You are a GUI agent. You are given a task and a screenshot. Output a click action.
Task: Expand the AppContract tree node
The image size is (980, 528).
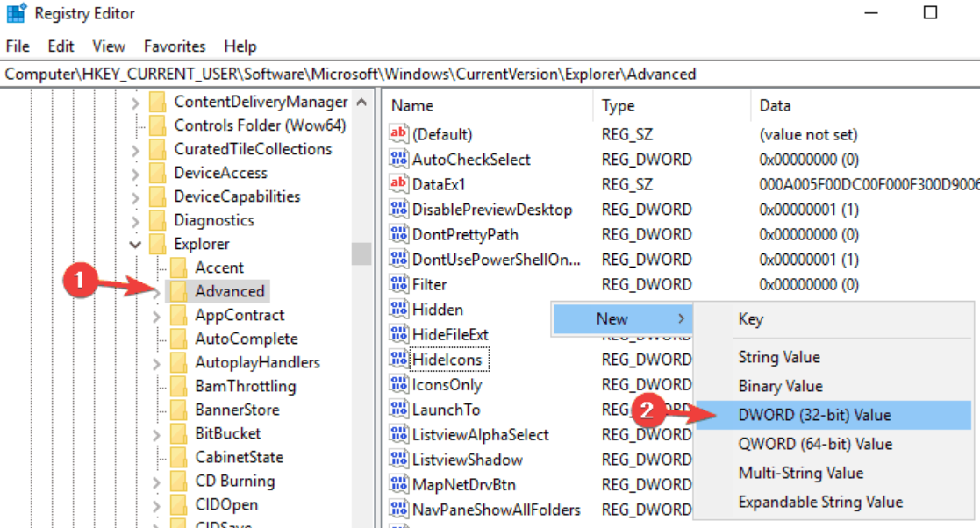157,316
